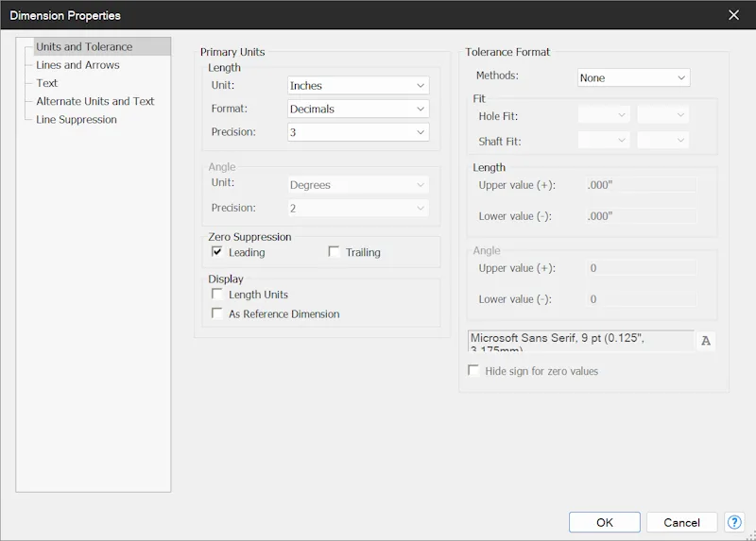Open the Format dropdown showing Decimals
756x541 pixels.
358,109
